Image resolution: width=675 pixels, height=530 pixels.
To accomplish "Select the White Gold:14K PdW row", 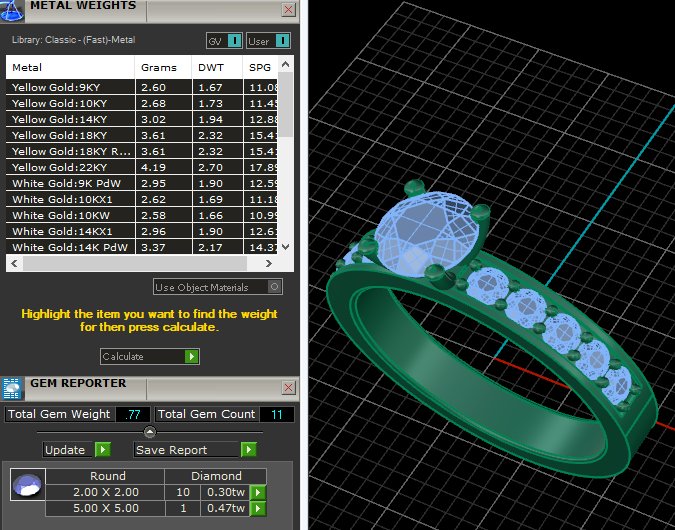I will tap(142, 247).
